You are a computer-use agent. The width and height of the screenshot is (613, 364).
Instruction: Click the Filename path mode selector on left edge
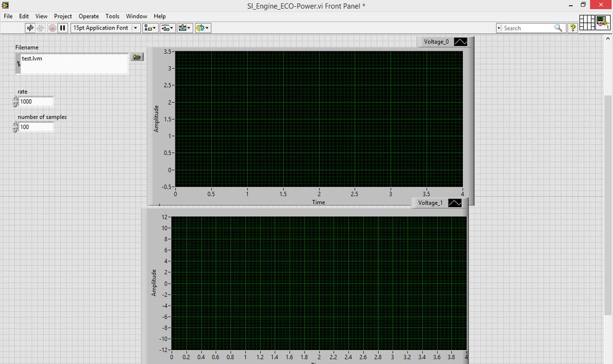pyautogui.click(x=18, y=63)
